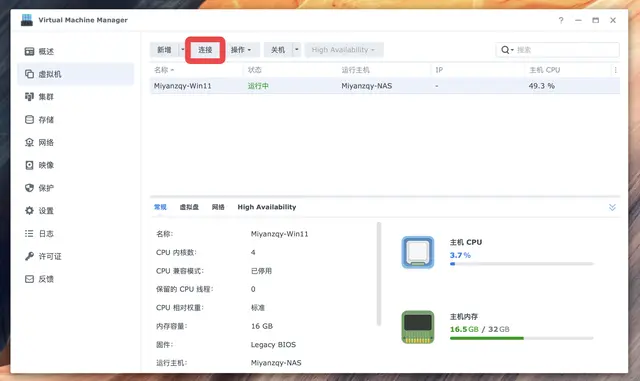Screen dimensions: 640x381
Task: Switch to the High Availability tab
Action: coord(267,207)
